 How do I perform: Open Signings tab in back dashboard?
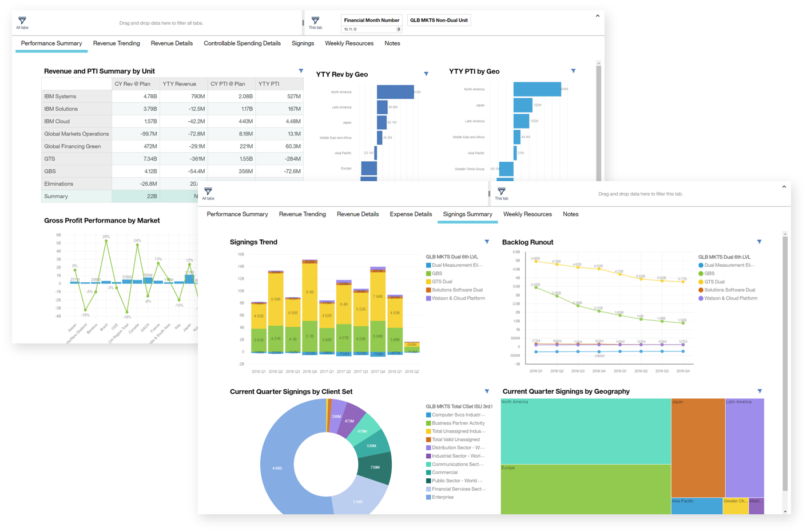[303, 43]
